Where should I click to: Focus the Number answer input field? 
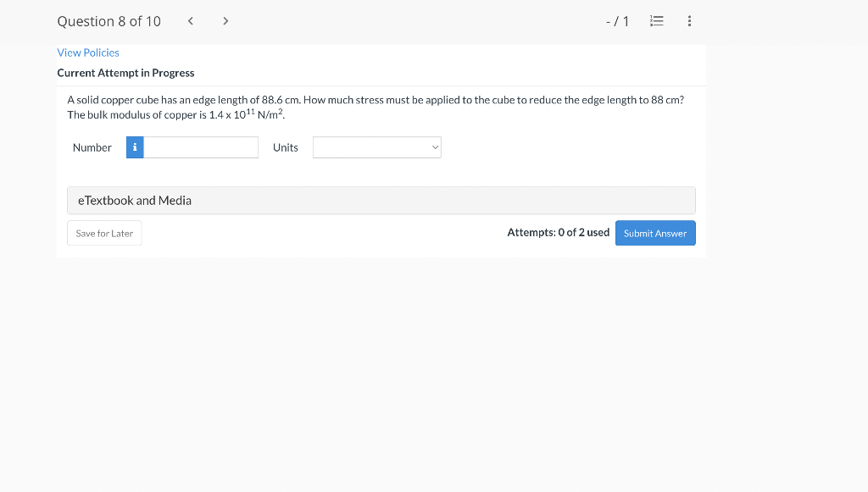[x=201, y=147]
